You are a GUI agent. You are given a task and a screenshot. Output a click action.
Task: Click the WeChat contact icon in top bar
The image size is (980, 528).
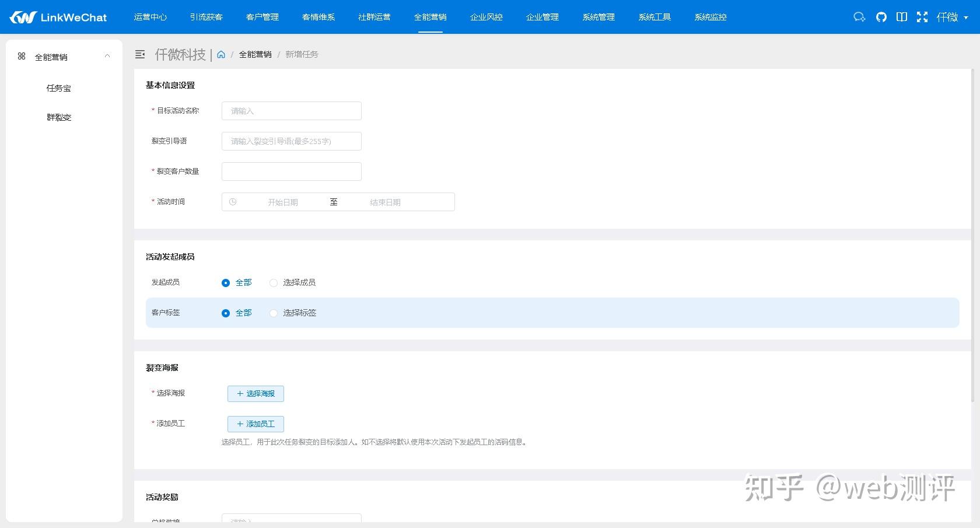point(859,17)
